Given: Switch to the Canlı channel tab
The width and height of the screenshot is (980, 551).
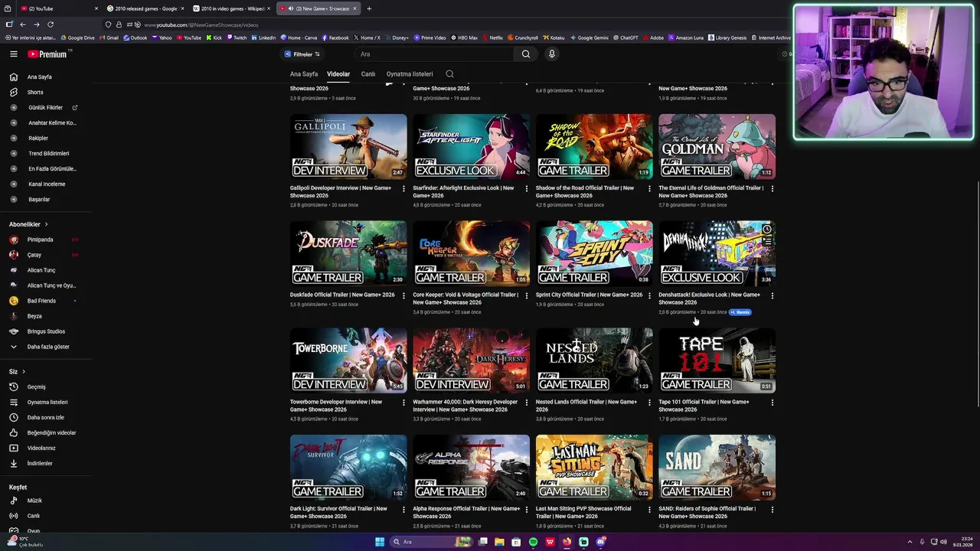Looking at the screenshot, I should coord(368,74).
